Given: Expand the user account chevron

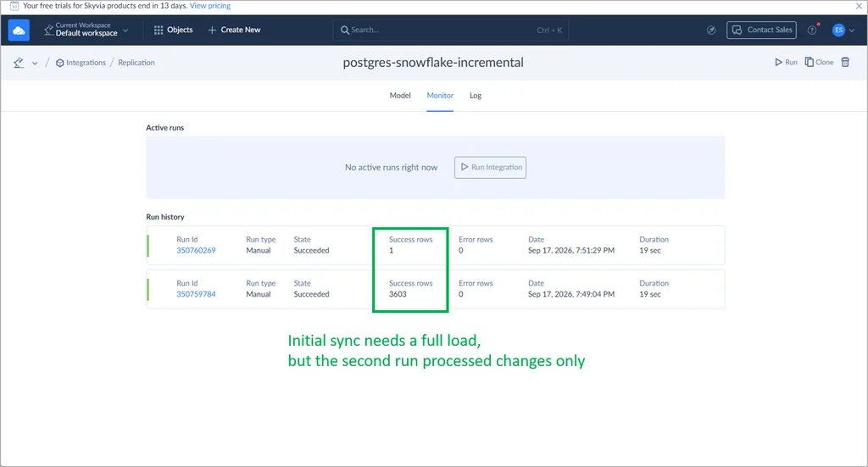Looking at the screenshot, I should click(x=852, y=31).
